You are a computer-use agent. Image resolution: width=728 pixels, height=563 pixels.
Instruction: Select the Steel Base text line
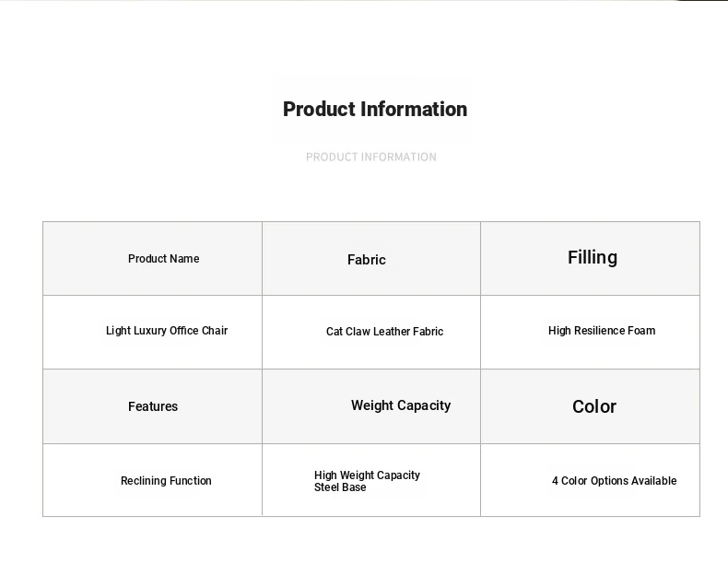tap(340, 487)
